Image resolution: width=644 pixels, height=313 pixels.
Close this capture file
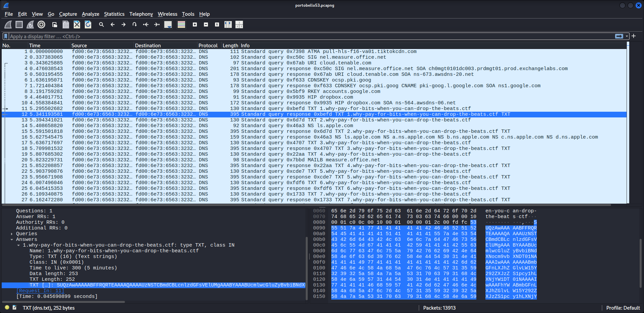(77, 24)
